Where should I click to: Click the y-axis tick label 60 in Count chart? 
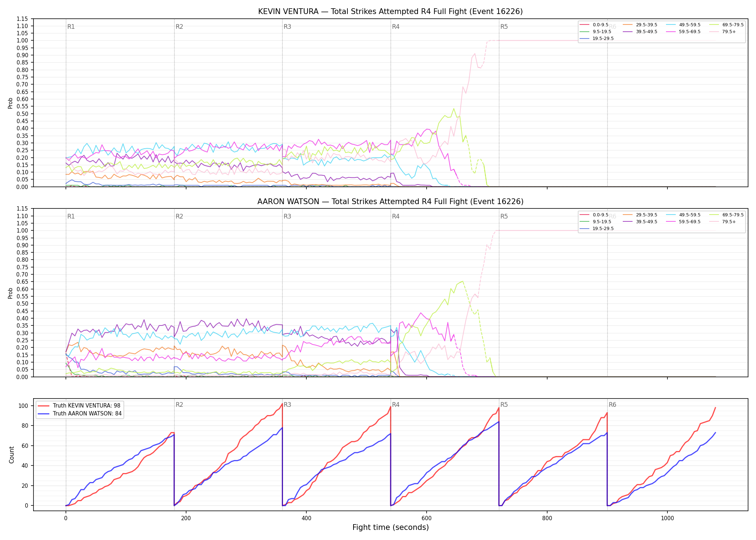25,446
